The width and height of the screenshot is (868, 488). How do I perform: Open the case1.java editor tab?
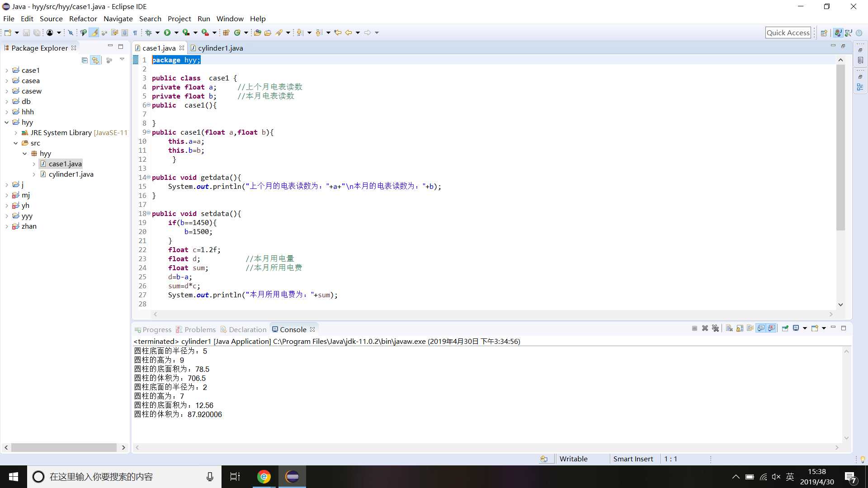(x=158, y=47)
